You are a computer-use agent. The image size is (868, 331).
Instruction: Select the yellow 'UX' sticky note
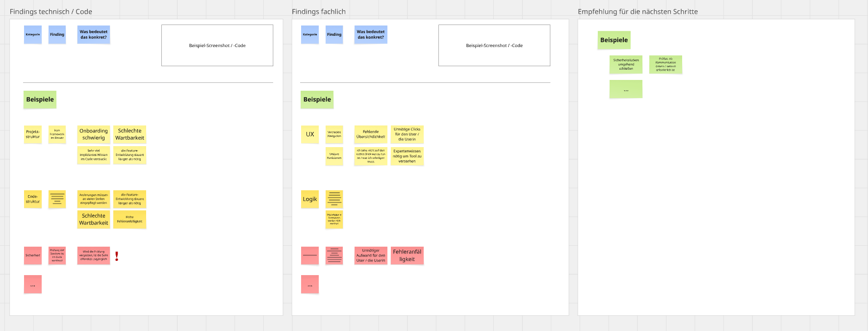[x=310, y=134]
